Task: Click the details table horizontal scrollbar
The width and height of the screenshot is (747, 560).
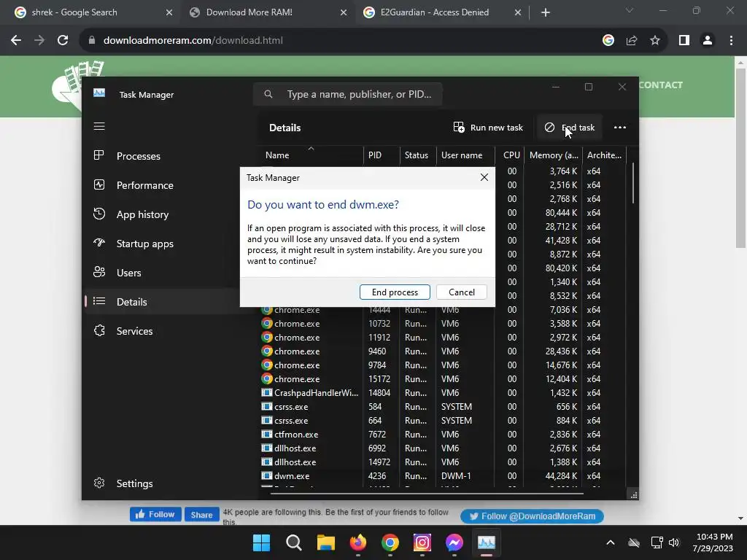Action: (427, 494)
